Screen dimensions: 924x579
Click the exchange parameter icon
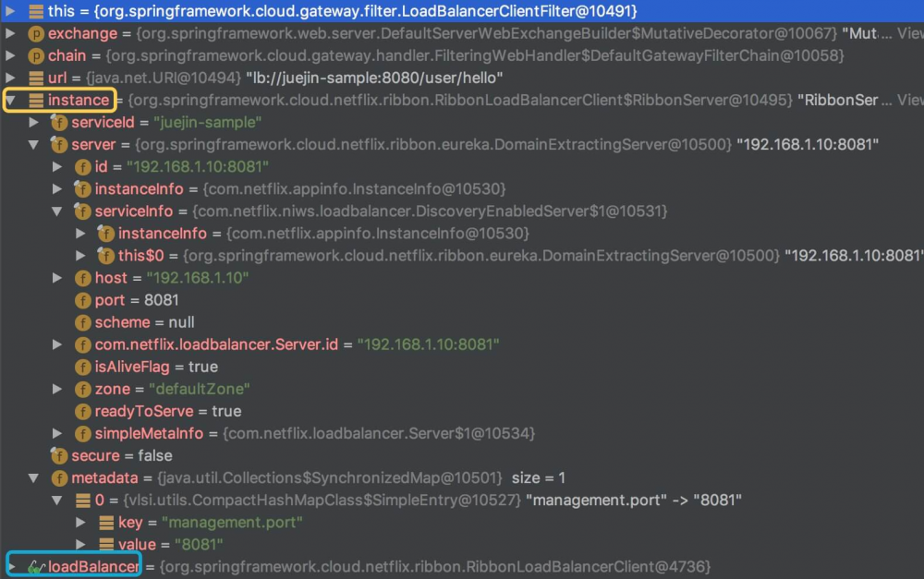coord(36,33)
